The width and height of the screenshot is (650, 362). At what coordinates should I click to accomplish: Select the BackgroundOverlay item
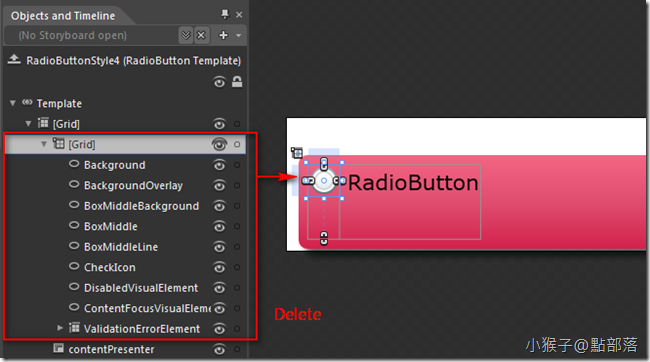click(x=133, y=185)
